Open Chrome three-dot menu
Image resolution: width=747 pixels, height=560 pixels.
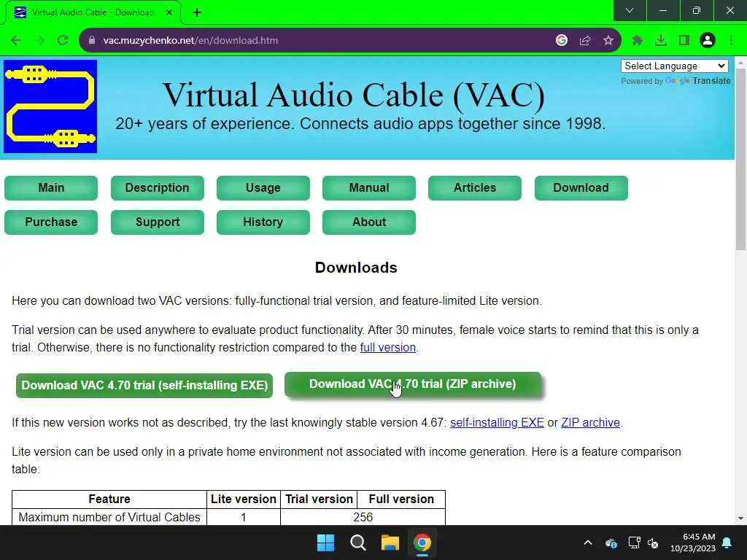tap(731, 41)
